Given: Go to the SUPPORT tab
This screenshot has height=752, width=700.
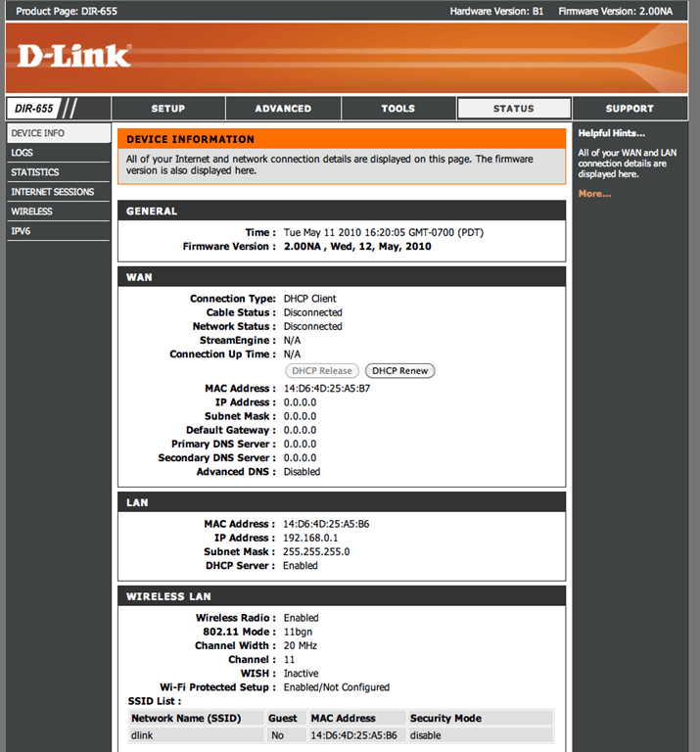Looking at the screenshot, I should pyautogui.click(x=630, y=109).
